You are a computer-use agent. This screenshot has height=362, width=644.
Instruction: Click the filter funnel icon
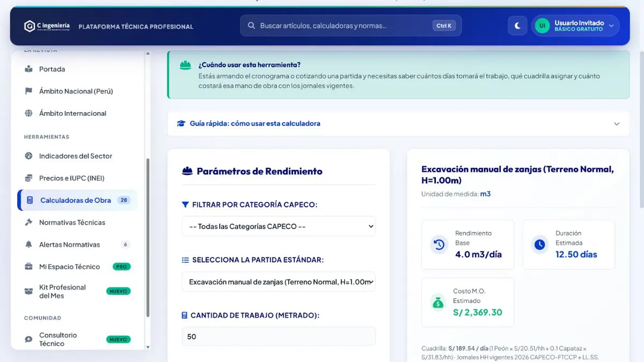(x=185, y=204)
